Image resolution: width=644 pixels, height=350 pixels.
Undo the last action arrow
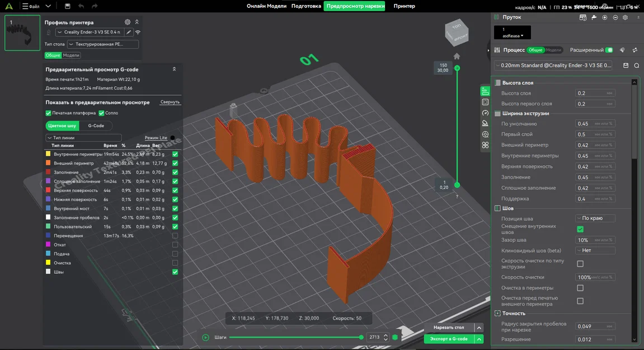[x=81, y=6]
